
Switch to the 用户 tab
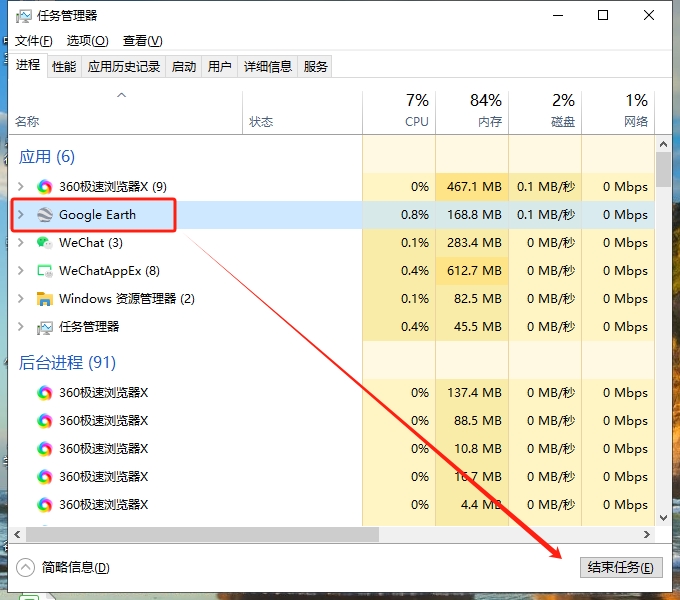tap(219, 66)
